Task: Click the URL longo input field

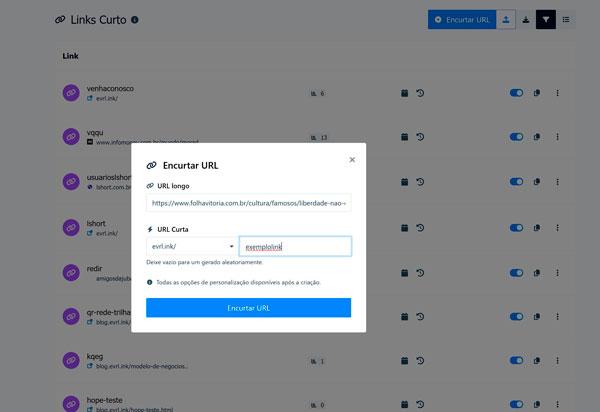Action: pyautogui.click(x=248, y=203)
